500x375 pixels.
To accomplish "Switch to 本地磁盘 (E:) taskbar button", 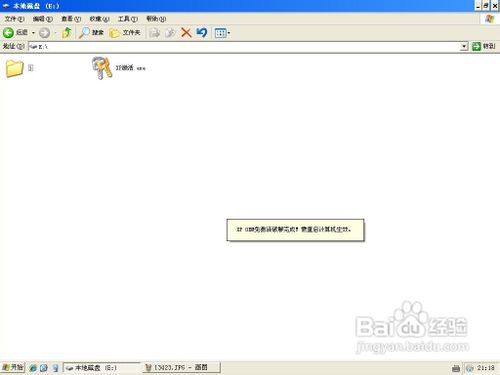I will point(102,368).
